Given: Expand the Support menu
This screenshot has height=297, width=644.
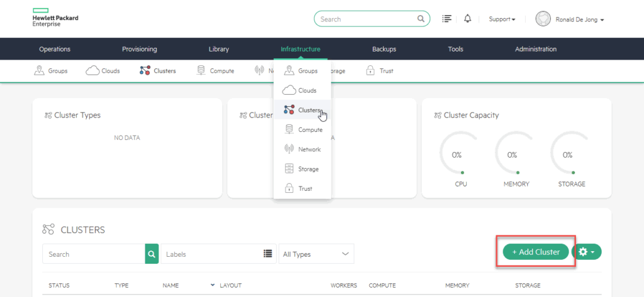Looking at the screenshot, I should tap(502, 19).
